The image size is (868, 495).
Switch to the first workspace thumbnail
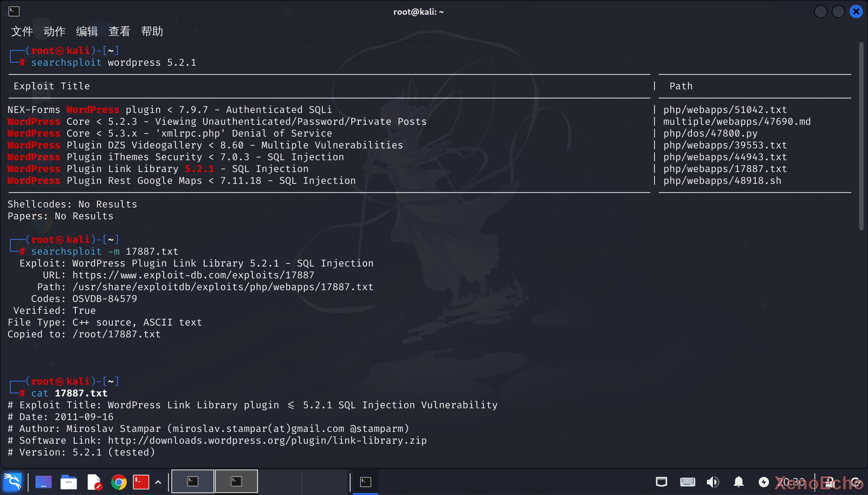[x=192, y=481]
